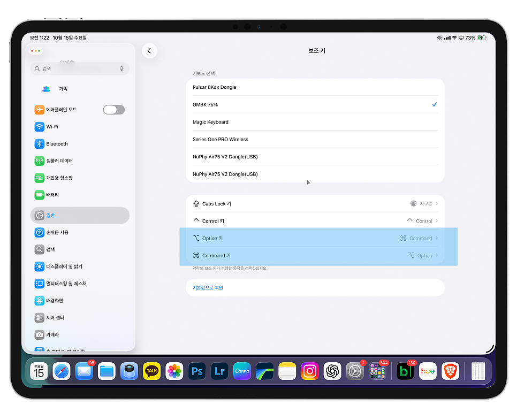This screenshot has width=517, height=420.
Task: Click the globe icon next to 지구본
Action: click(x=414, y=203)
